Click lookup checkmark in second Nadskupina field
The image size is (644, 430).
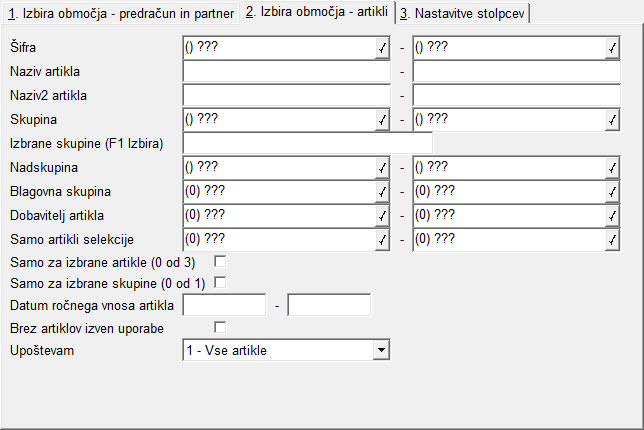612,168
